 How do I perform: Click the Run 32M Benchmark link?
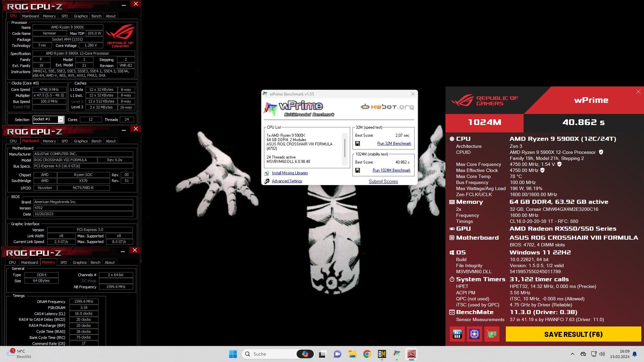click(394, 143)
